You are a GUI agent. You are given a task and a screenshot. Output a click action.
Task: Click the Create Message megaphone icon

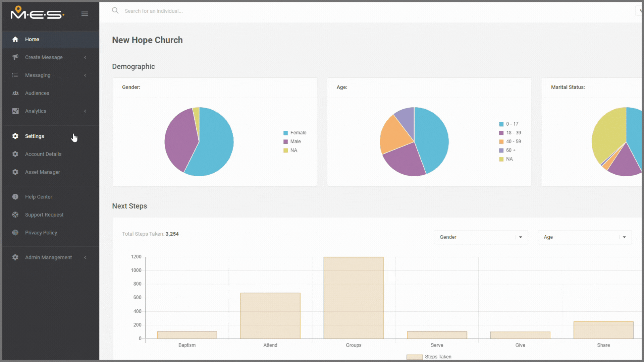15,57
